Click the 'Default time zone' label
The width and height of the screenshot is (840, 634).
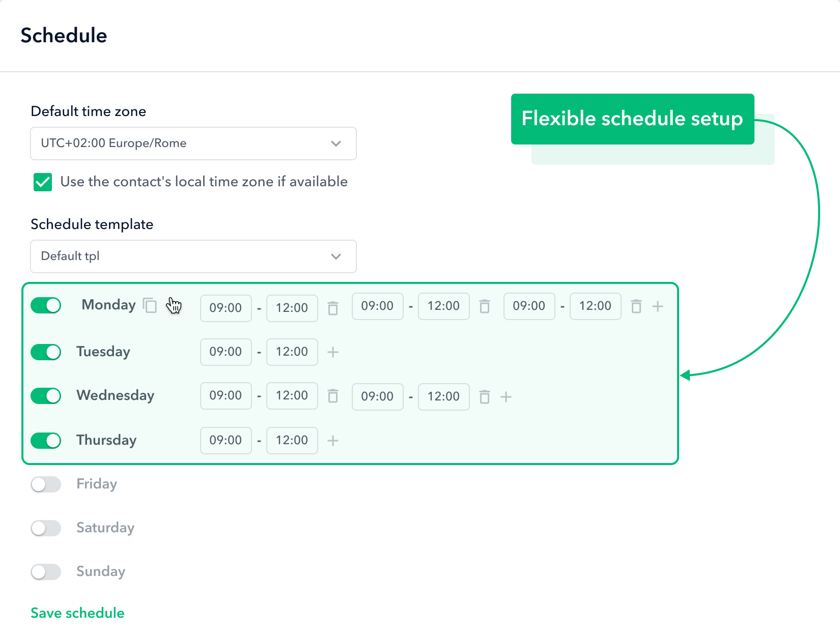pyautogui.click(x=89, y=111)
